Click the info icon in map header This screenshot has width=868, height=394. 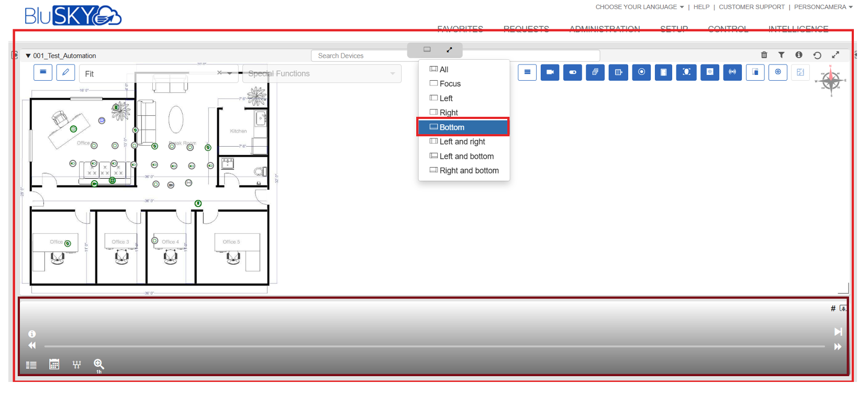(x=799, y=55)
